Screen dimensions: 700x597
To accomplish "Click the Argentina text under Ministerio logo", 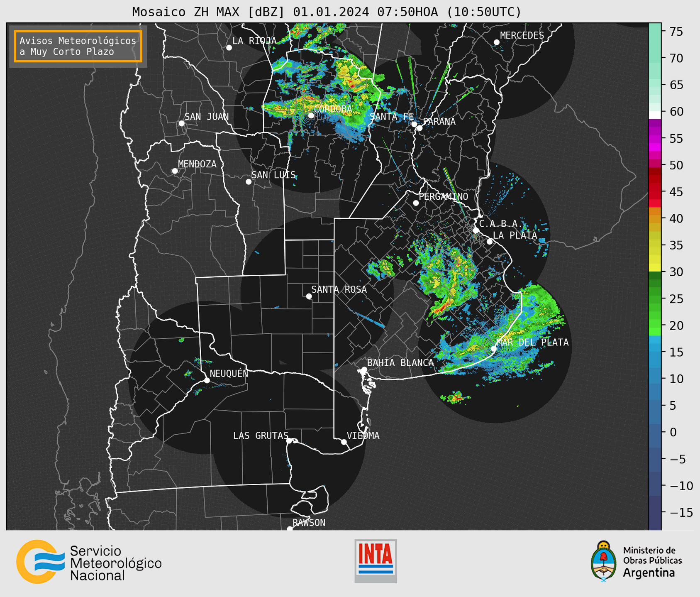I will pos(649,573).
